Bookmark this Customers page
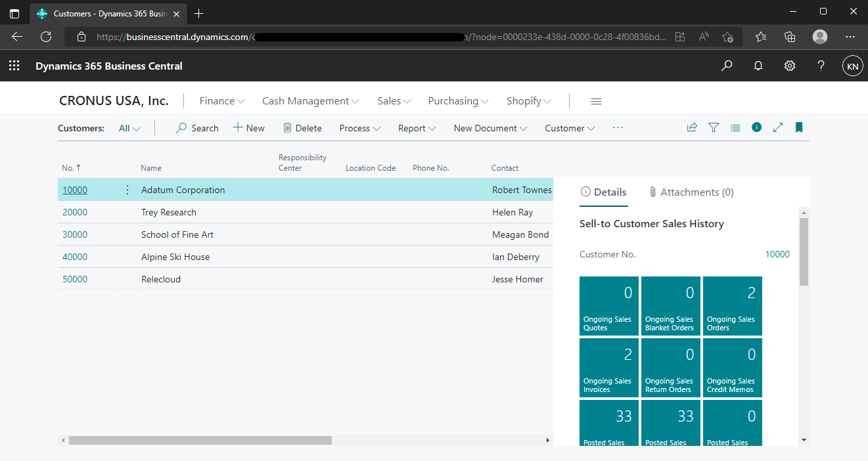This screenshot has width=868, height=461. coord(799,127)
